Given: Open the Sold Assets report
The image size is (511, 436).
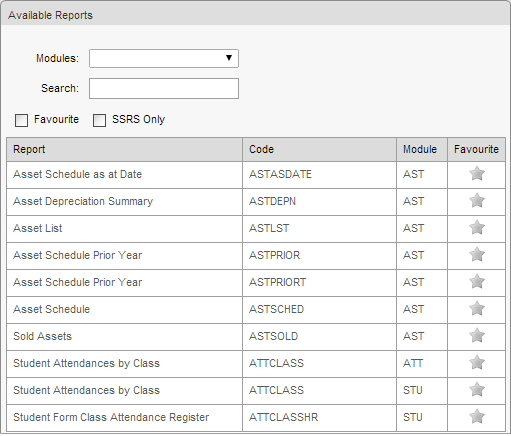Looking at the screenshot, I should click(42, 336).
